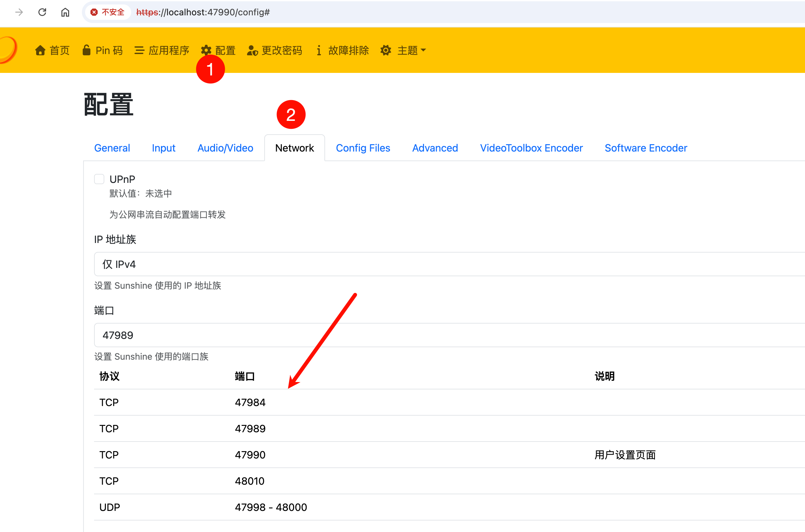
Task: Click the browser forward arrow
Action: (x=19, y=12)
